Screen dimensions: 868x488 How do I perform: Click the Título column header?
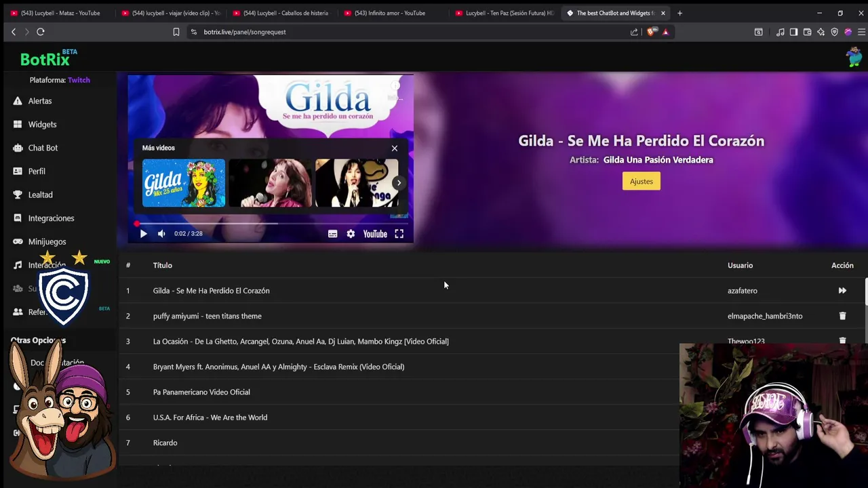(x=163, y=265)
